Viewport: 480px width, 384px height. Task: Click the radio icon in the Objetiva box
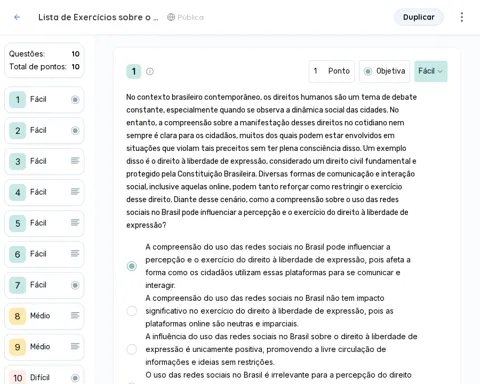pos(368,71)
